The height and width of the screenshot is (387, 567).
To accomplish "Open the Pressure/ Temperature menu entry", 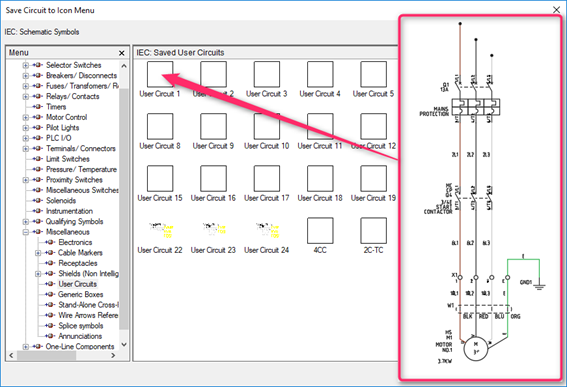I will click(81, 170).
